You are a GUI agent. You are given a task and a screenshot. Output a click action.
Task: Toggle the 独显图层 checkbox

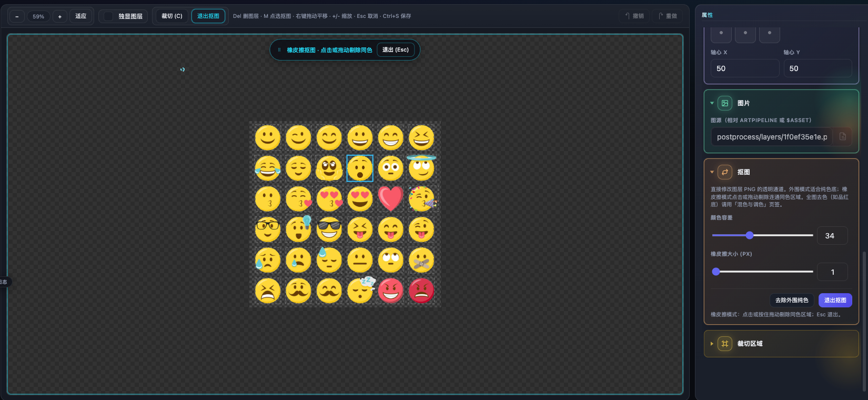pos(108,16)
